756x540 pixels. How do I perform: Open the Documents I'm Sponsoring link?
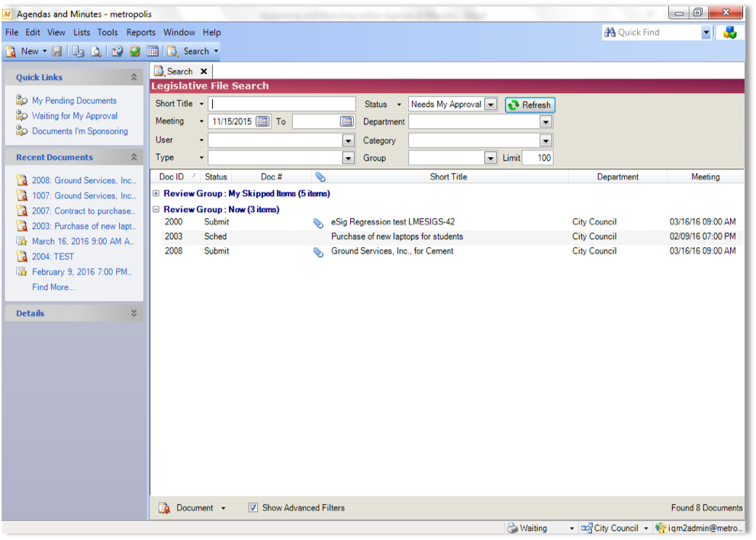point(80,131)
